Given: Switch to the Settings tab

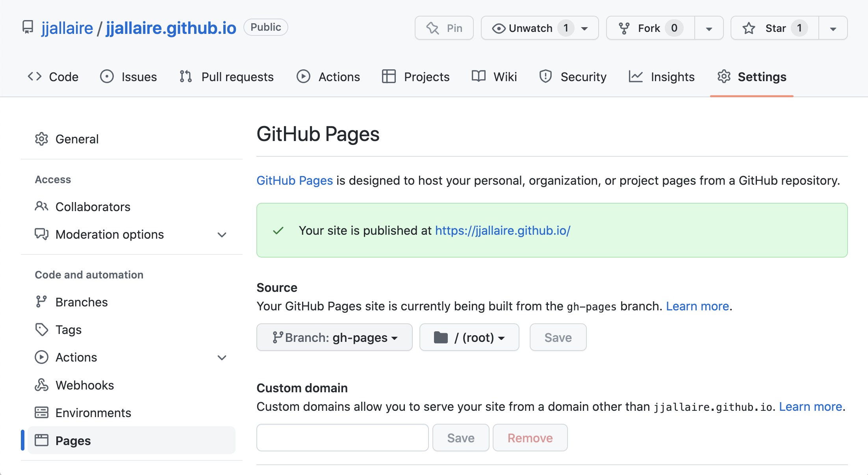Looking at the screenshot, I should [x=751, y=76].
